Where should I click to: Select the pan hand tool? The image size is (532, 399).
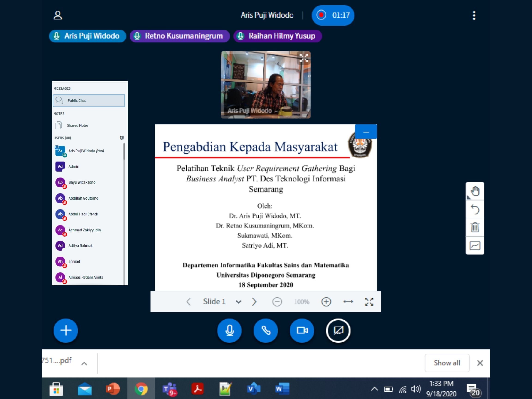pyautogui.click(x=475, y=191)
